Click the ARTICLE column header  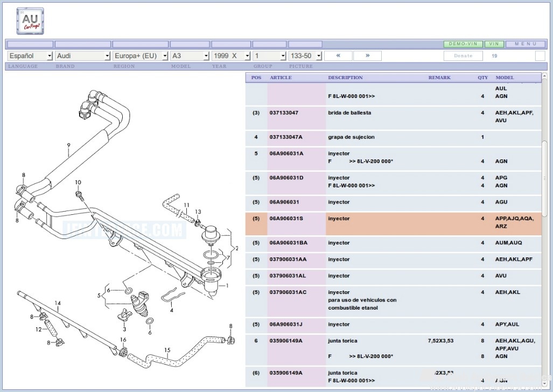pyautogui.click(x=281, y=78)
